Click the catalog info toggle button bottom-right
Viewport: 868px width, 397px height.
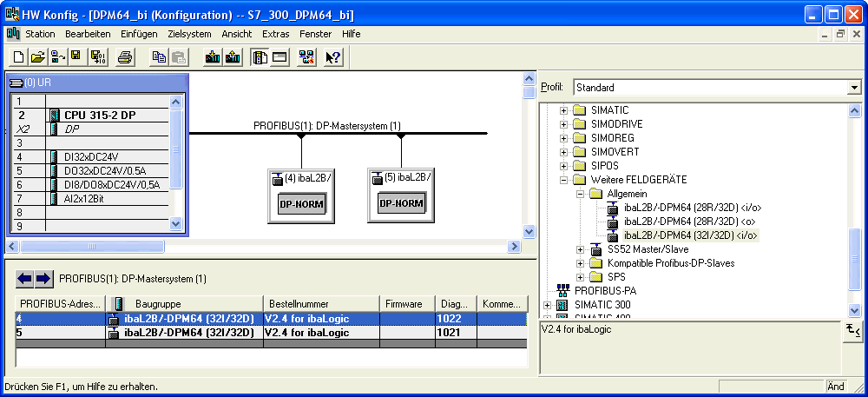tap(852, 330)
